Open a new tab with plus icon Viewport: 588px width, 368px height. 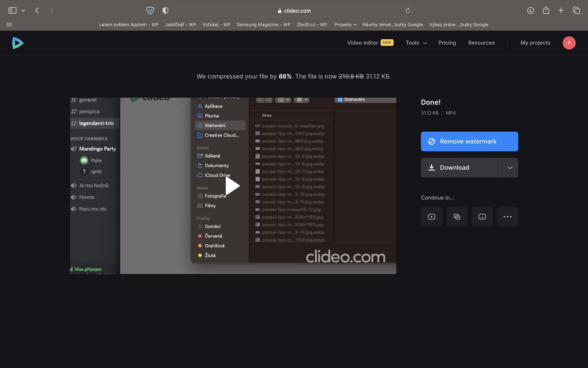(x=561, y=11)
